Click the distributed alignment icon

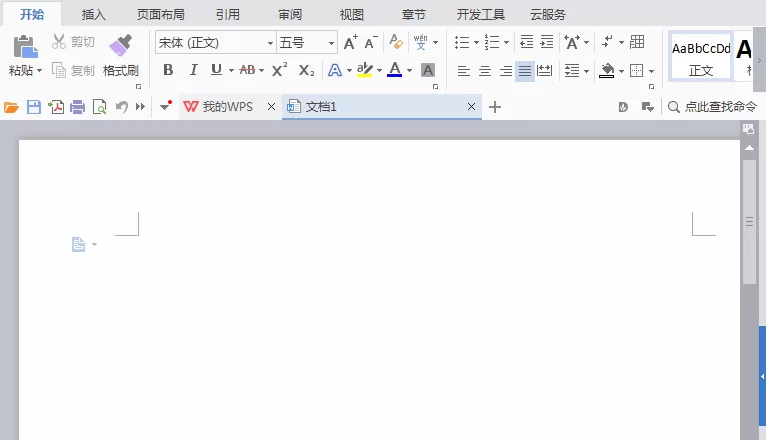coord(544,71)
